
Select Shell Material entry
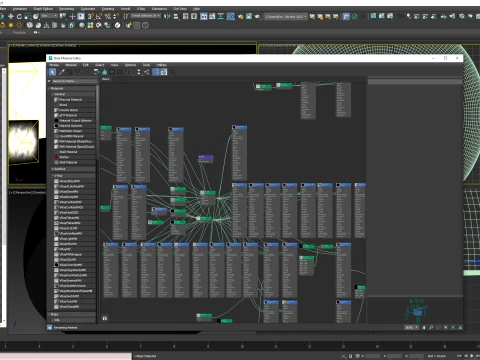coord(75,152)
